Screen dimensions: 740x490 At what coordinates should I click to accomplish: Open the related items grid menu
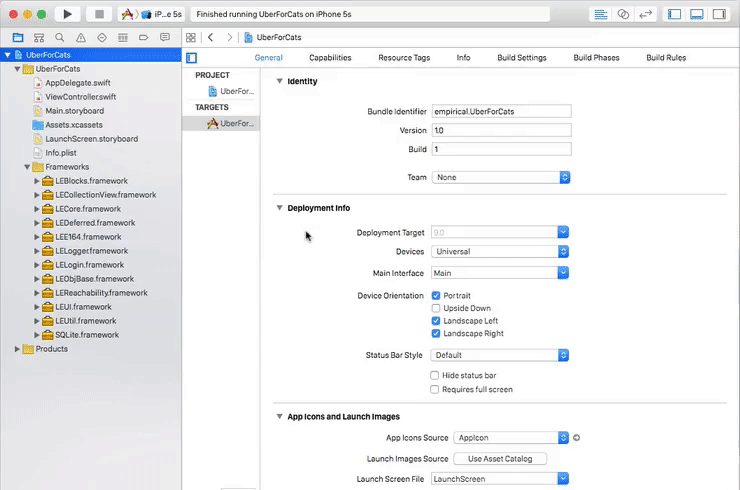pyautogui.click(x=191, y=37)
